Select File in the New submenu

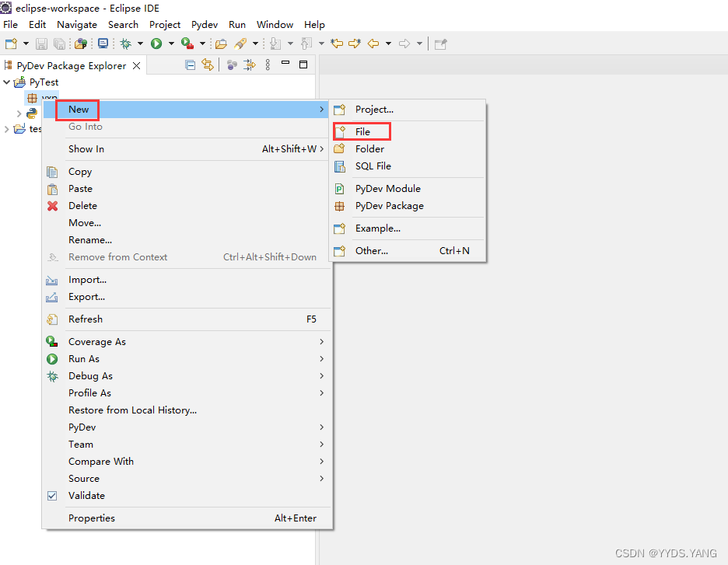point(408,132)
